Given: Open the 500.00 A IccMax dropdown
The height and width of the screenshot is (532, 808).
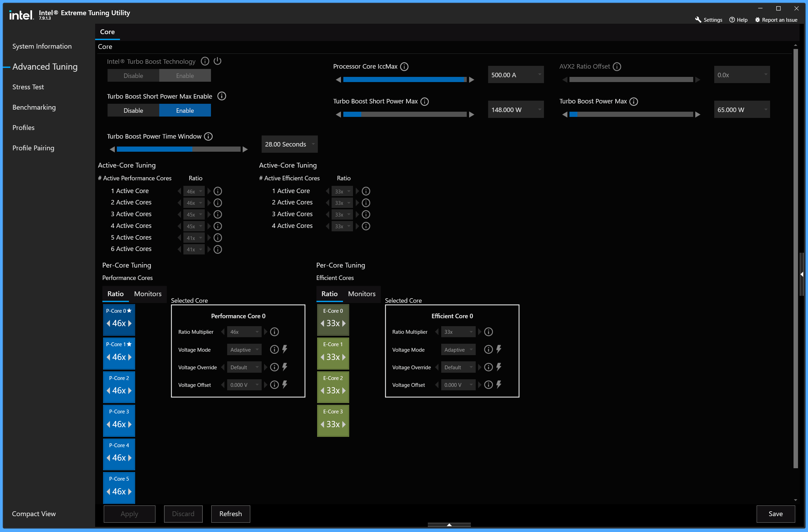Looking at the screenshot, I should click(x=516, y=75).
